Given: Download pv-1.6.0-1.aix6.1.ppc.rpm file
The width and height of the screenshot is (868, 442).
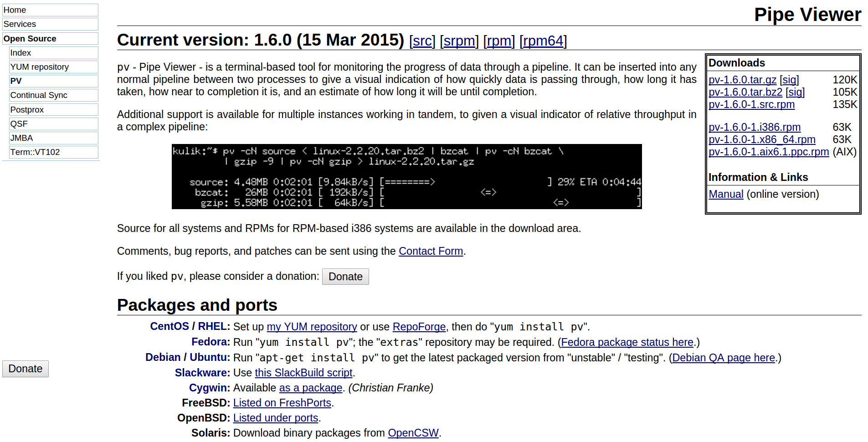Looking at the screenshot, I should 769,152.
